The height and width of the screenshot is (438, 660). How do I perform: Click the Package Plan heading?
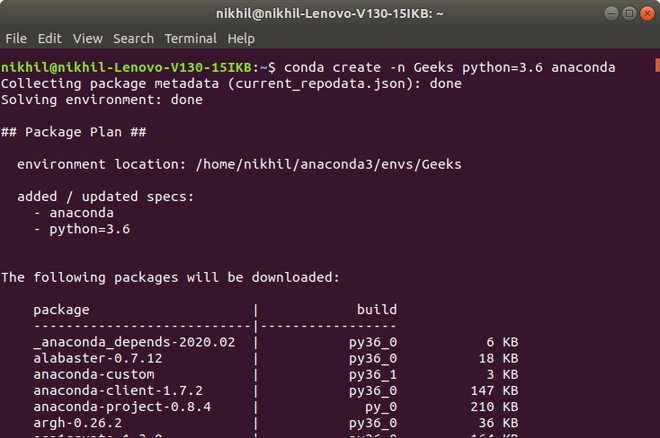pyautogui.click(x=74, y=132)
